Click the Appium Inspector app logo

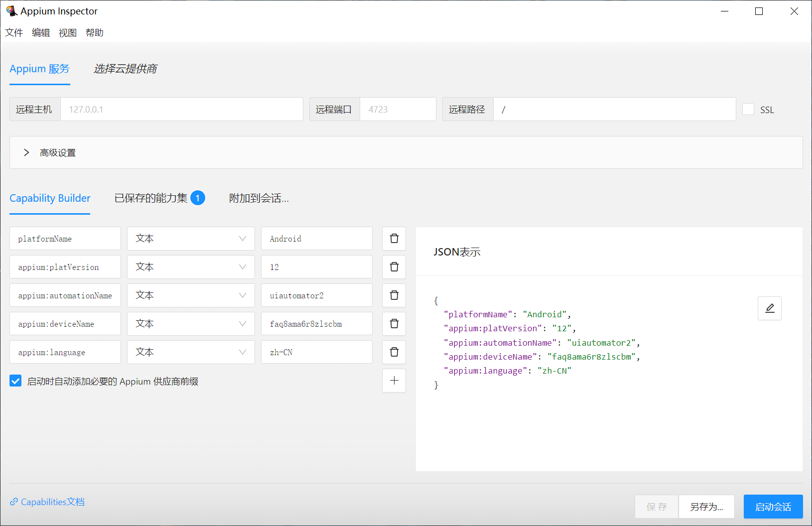pos(11,11)
